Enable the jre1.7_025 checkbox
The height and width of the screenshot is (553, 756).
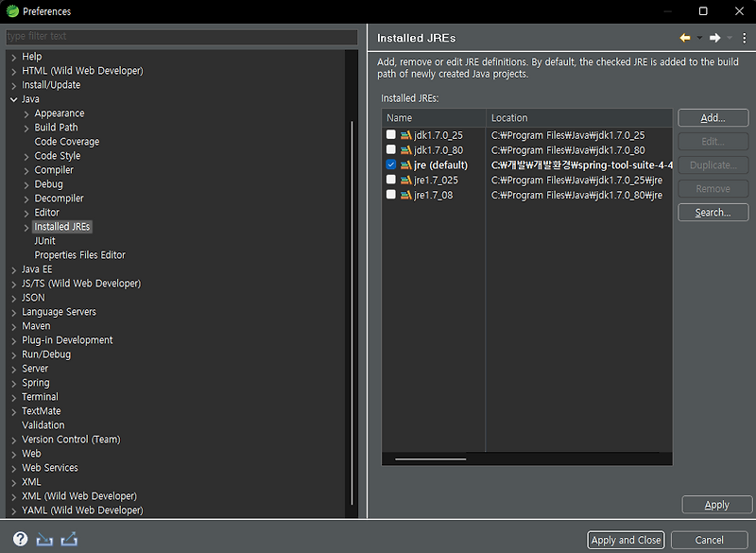point(390,180)
